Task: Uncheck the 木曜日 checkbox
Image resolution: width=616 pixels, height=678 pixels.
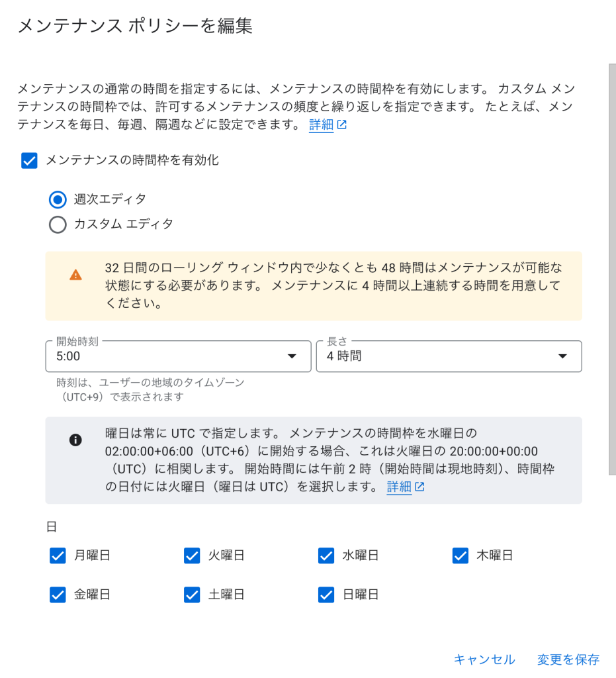Action: [x=461, y=556]
